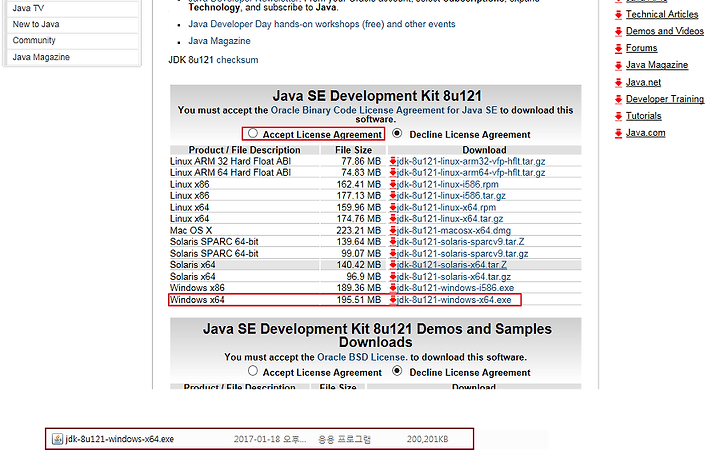The height and width of the screenshot is (466, 720).
Task: Click red arrow icon beside Java Magazine sidebar link
Action: point(619,66)
